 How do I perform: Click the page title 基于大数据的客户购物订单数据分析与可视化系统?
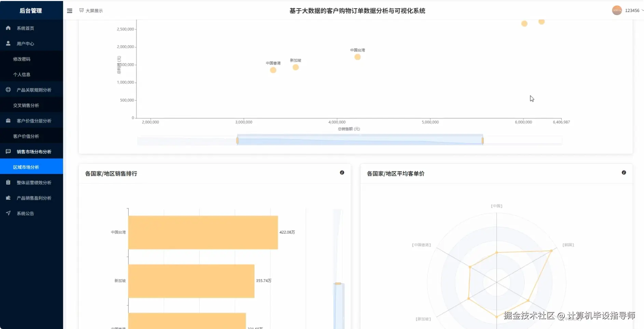click(x=357, y=11)
